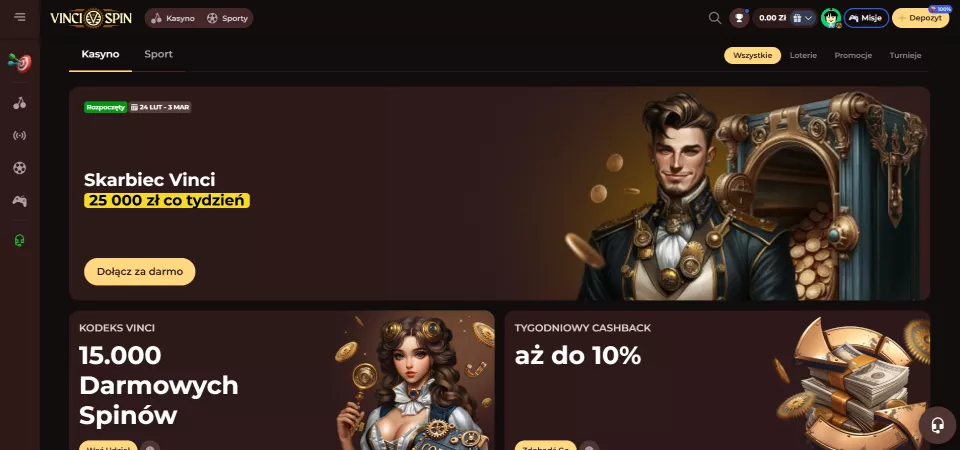The image size is (960, 450).
Task: Click the green headset support icon in the sidebar
Action: coord(20,240)
